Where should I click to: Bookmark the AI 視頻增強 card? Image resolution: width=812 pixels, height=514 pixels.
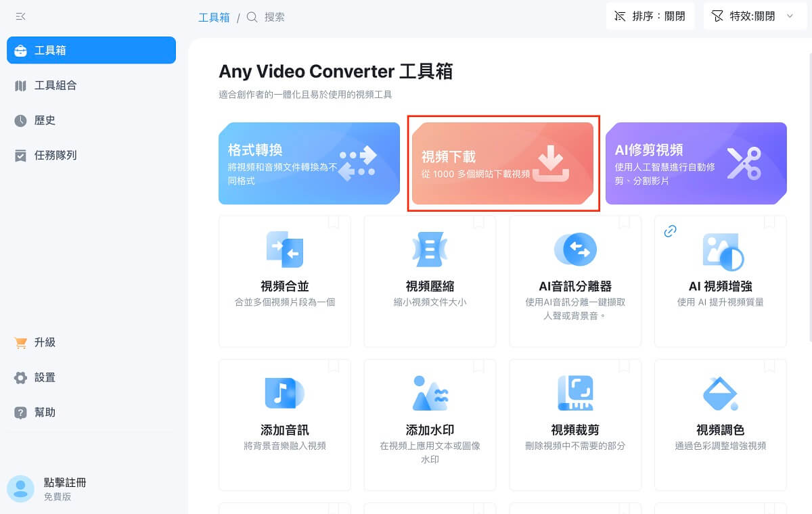(x=769, y=222)
